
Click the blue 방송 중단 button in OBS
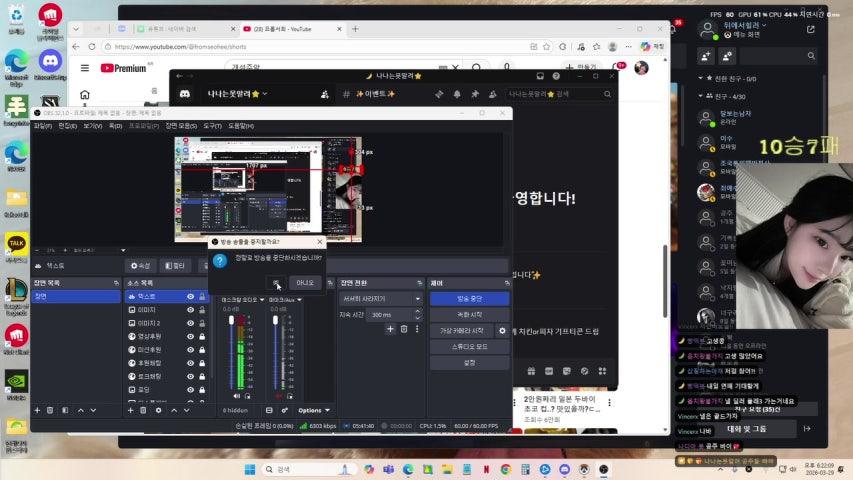pos(469,299)
